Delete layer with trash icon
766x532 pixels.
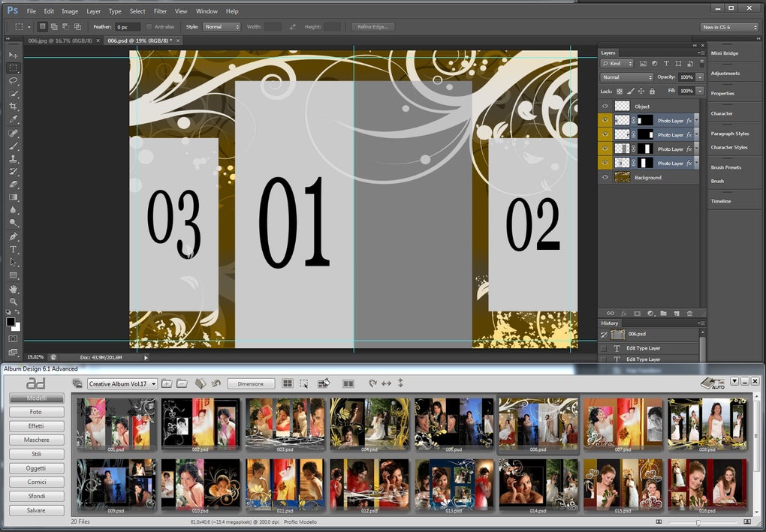tap(690, 314)
